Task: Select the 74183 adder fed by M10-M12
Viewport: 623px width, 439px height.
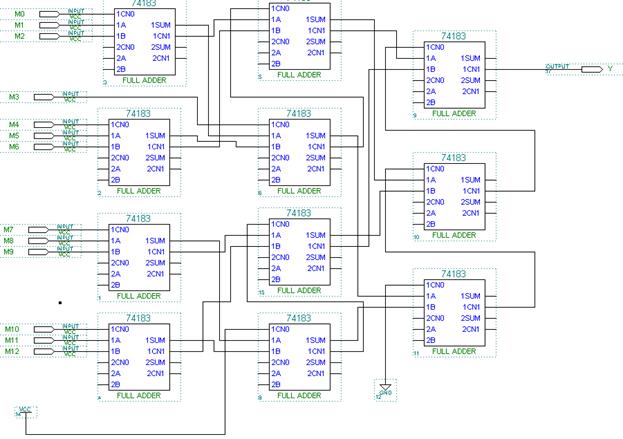Action: [x=139, y=357]
